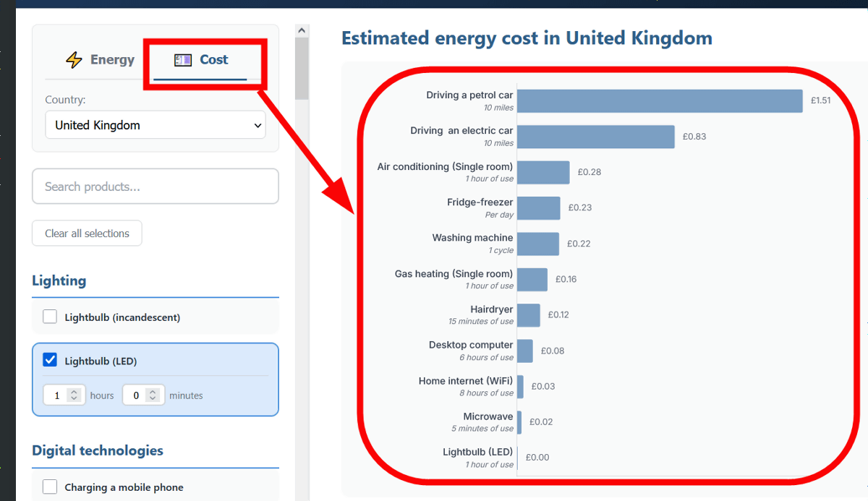Viewport: 868px width, 501px height.
Task: Click the Driving an electric car bar
Action: pyautogui.click(x=595, y=137)
